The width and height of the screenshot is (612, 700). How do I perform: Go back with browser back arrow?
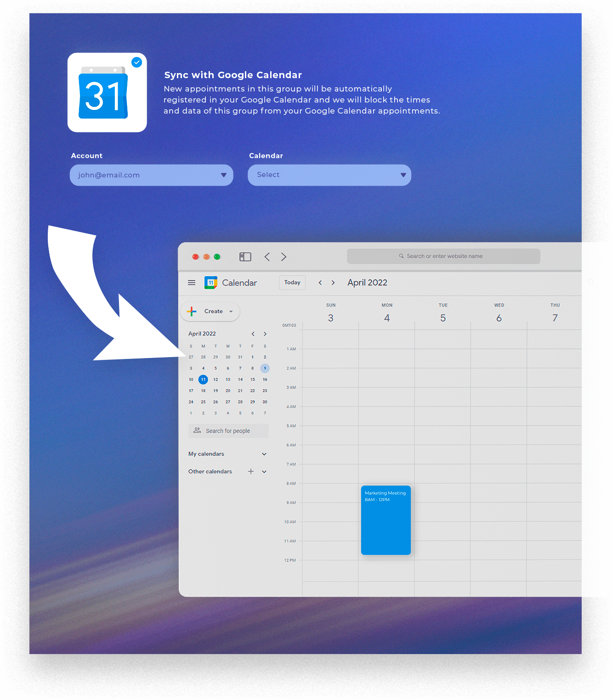click(267, 256)
